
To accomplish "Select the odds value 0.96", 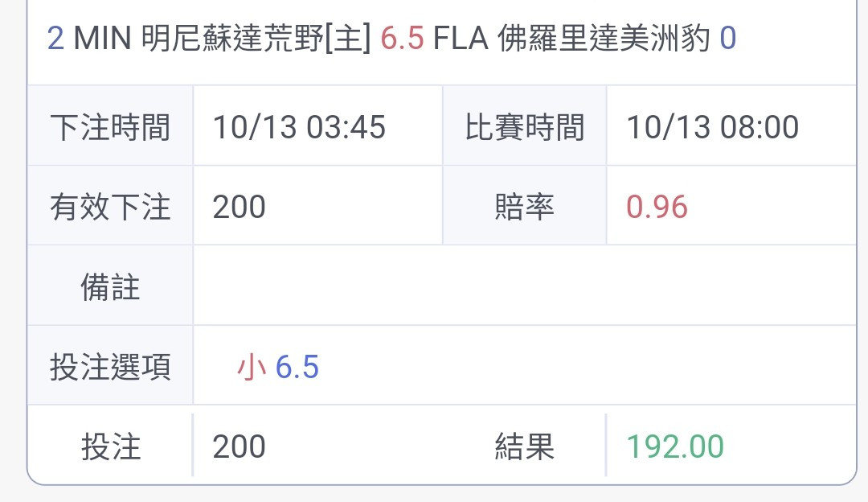I will (657, 207).
